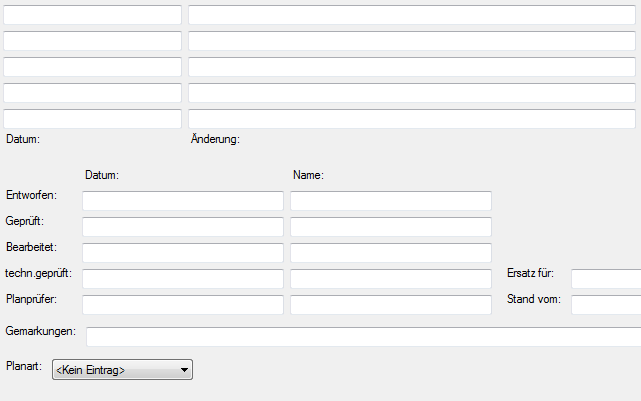
Task: Focus the Geprüft Datum field
Action: tap(183, 227)
